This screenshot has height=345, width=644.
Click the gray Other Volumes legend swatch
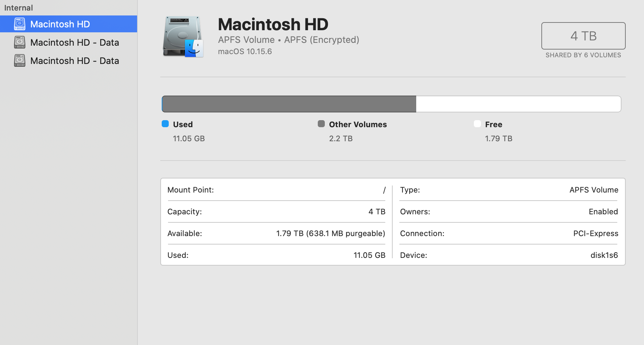(x=321, y=124)
